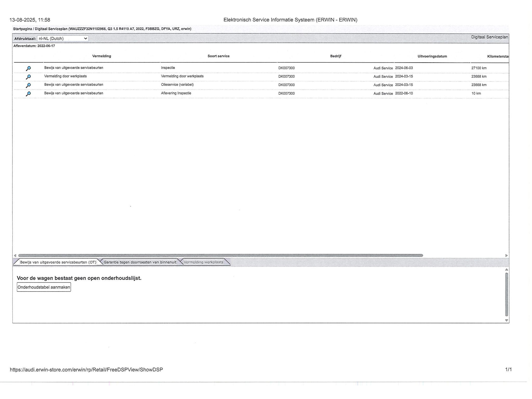View details of Olieservice (variabel) entry via magnifier
Viewport: 532px width, 399px height.
click(x=28, y=85)
